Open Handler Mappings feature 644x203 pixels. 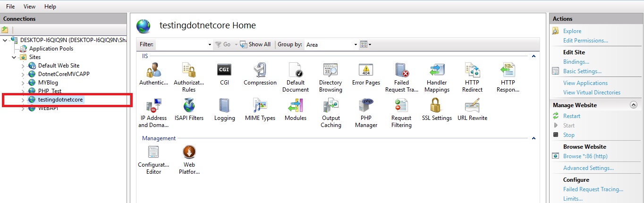coord(437,78)
